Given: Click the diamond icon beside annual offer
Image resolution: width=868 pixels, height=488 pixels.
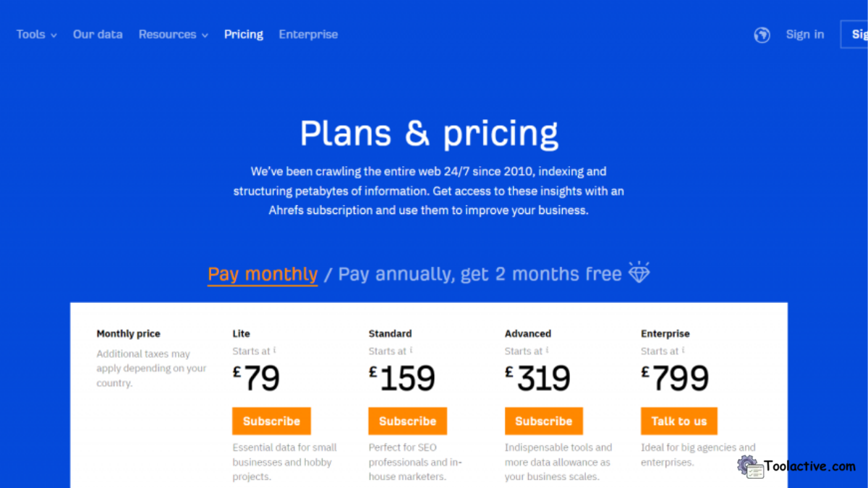Looking at the screenshot, I should click(x=639, y=273).
